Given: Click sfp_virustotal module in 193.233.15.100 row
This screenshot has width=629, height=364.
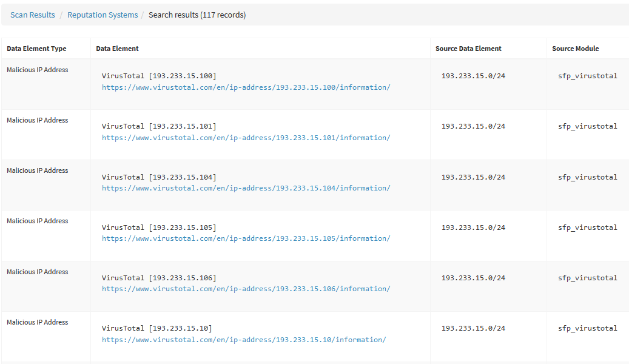Looking at the screenshot, I should (588, 76).
